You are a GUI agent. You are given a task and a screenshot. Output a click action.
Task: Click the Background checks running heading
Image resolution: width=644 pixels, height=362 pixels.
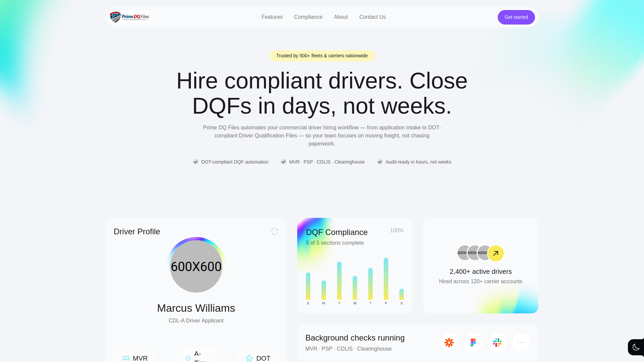click(355, 338)
